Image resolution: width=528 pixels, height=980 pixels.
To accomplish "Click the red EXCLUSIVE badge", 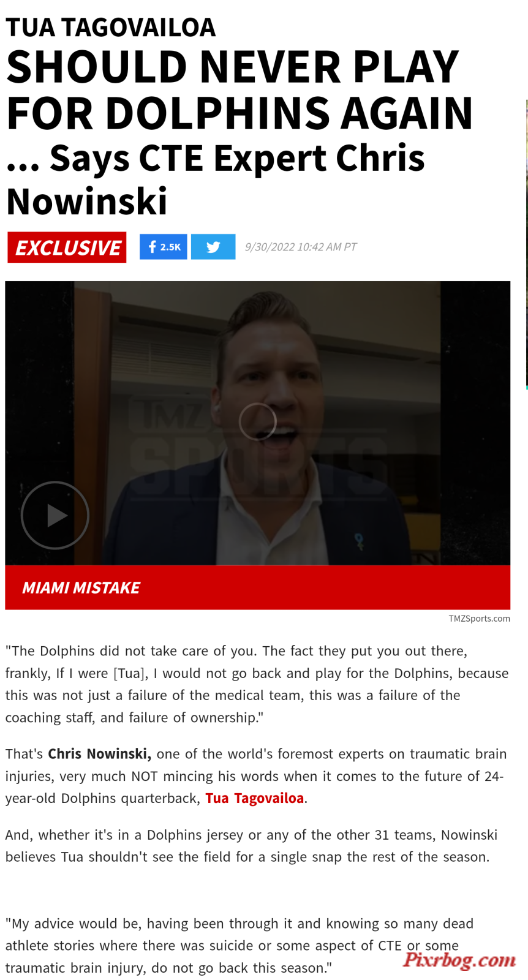I will coord(67,247).
